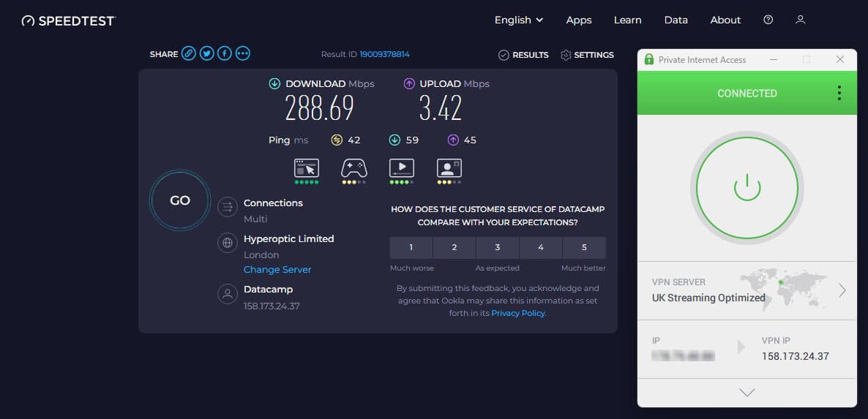This screenshot has width=868, height=419.
Task: Open the English language dropdown
Action: (519, 20)
